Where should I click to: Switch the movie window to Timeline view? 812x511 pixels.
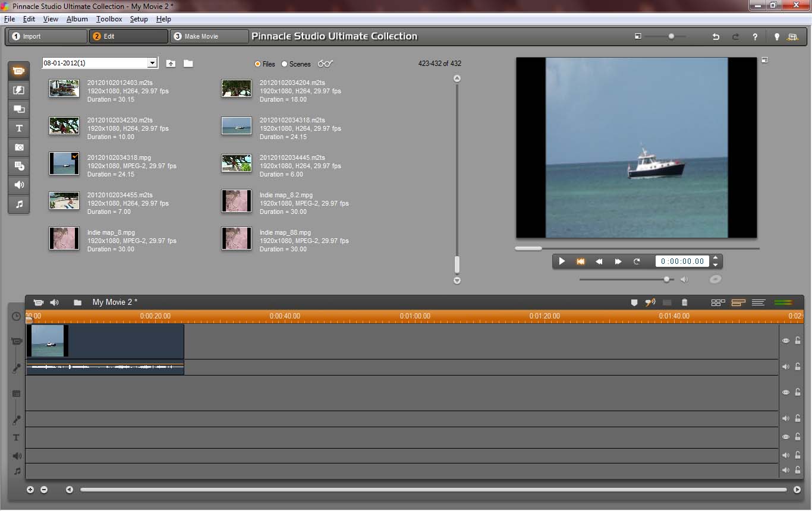point(738,302)
